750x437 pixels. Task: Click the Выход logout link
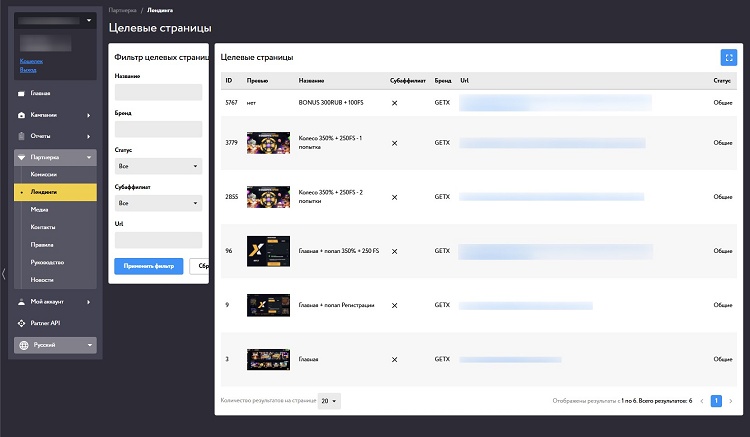click(x=28, y=70)
